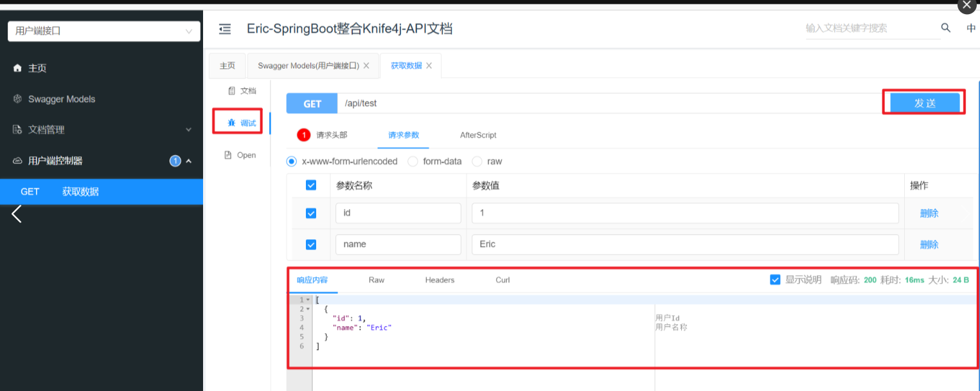Switch to Curl response tab
Screen dimensions: 980x391
coord(503,280)
